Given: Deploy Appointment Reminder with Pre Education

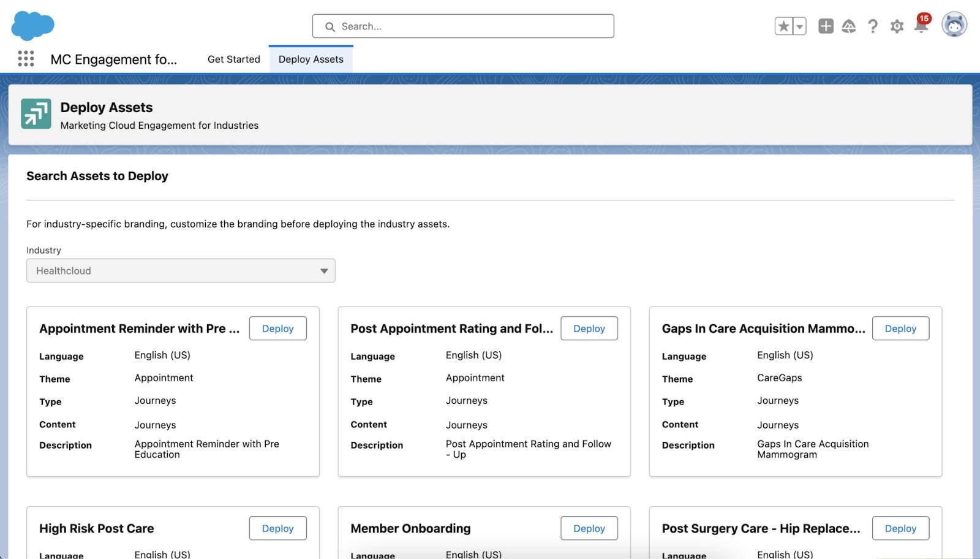Looking at the screenshot, I should coord(277,329).
